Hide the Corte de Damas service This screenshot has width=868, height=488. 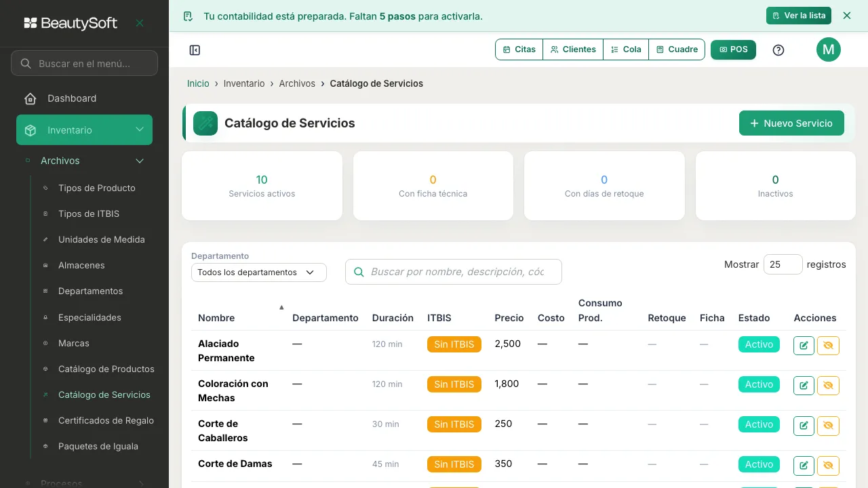pyautogui.click(x=828, y=466)
